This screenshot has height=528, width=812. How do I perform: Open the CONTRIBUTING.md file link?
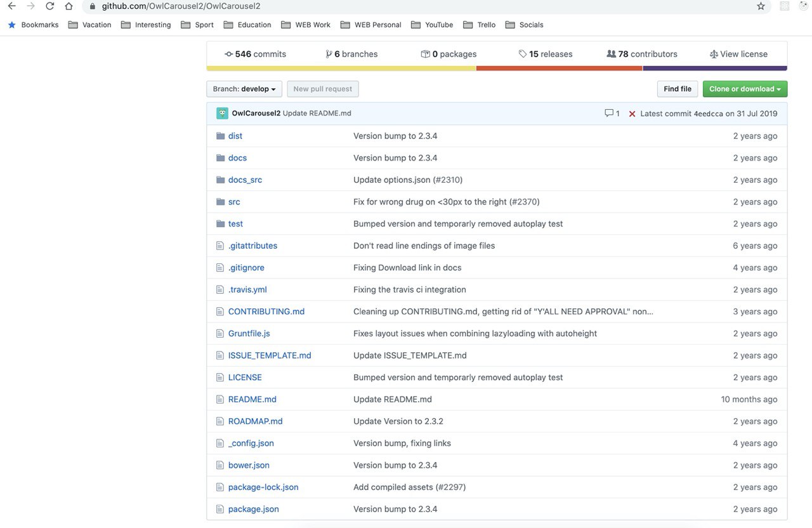click(266, 312)
